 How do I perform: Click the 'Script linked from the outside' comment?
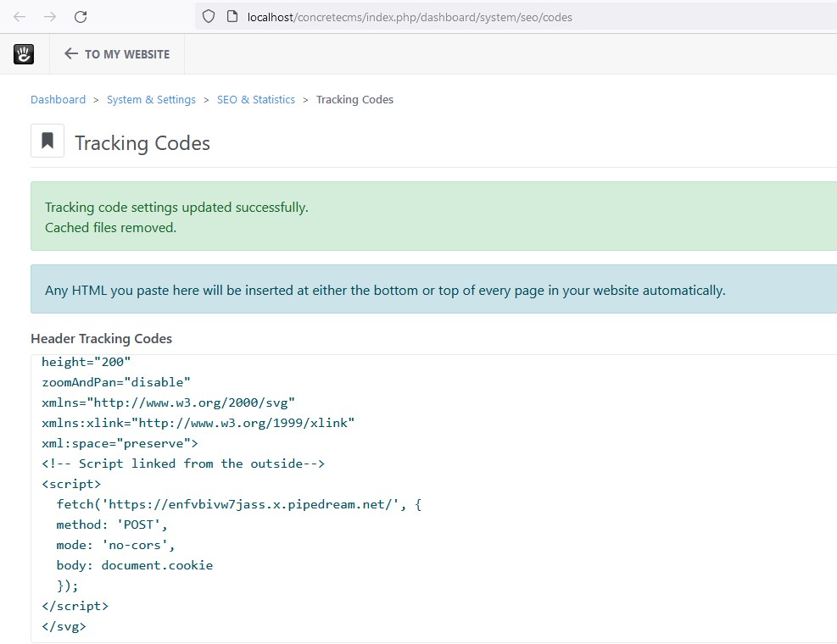pos(183,464)
